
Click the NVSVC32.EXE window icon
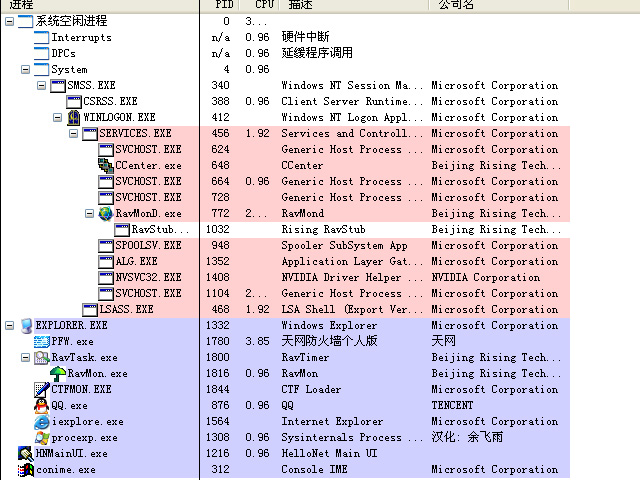point(106,278)
